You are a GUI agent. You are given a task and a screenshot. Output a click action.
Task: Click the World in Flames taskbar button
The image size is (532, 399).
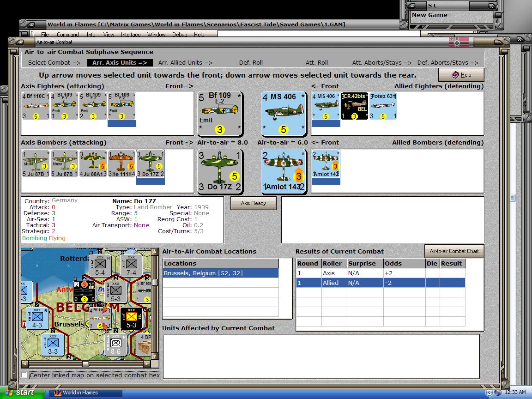pyautogui.click(x=86, y=393)
